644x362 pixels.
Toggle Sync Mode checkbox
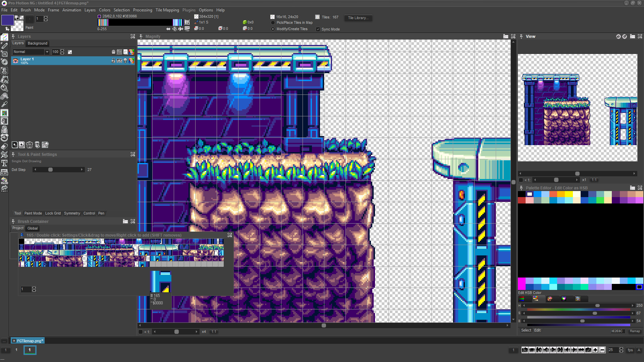pos(318,29)
